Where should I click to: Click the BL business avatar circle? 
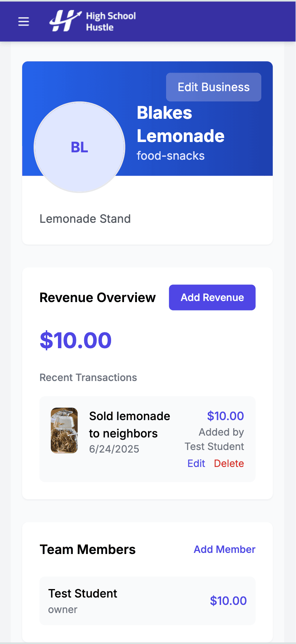click(x=79, y=147)
